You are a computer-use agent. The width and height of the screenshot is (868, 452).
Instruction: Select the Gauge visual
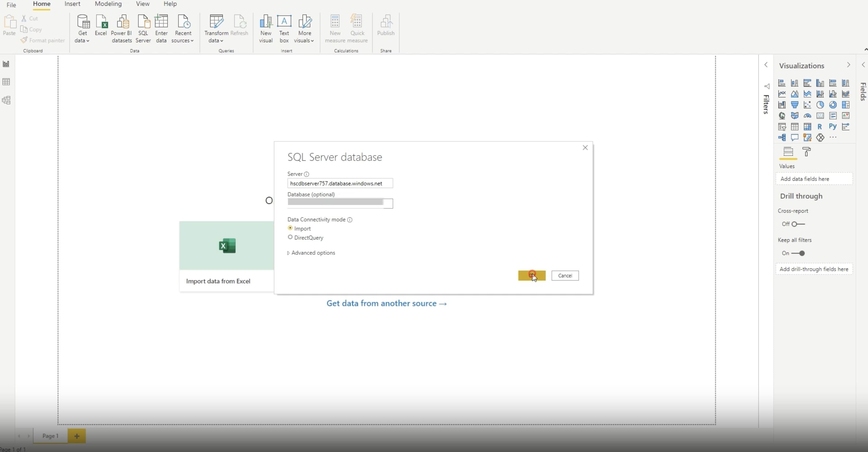pos(807,116)
